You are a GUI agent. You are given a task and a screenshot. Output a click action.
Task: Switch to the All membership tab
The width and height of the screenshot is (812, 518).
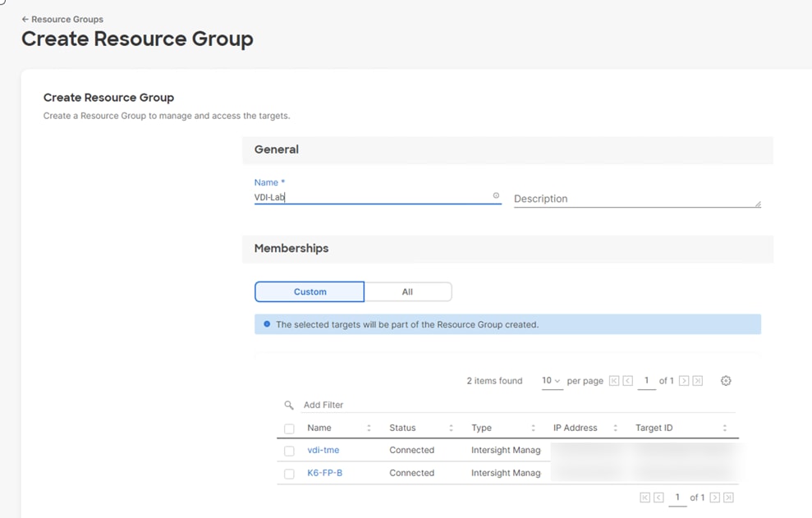click(408, 291)
